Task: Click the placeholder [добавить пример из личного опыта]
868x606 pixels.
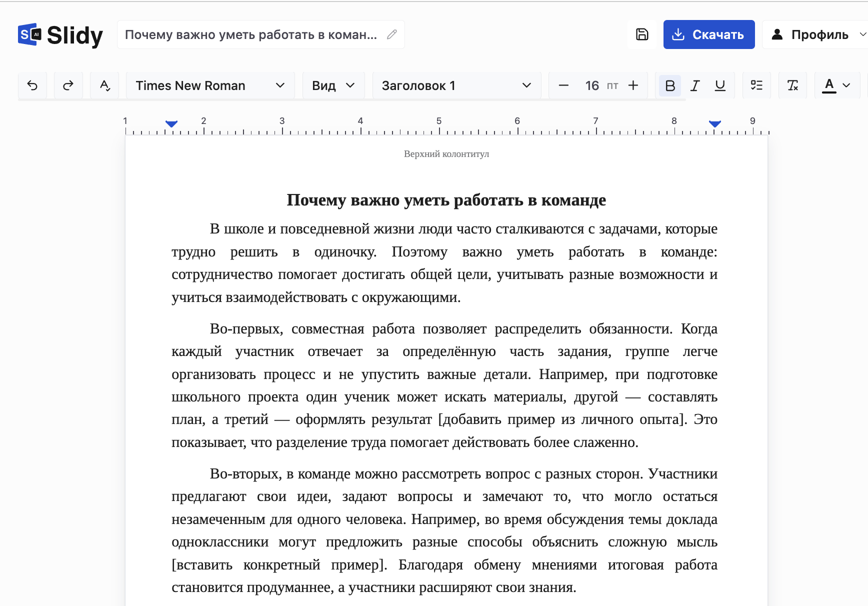Action: (561, 419)
